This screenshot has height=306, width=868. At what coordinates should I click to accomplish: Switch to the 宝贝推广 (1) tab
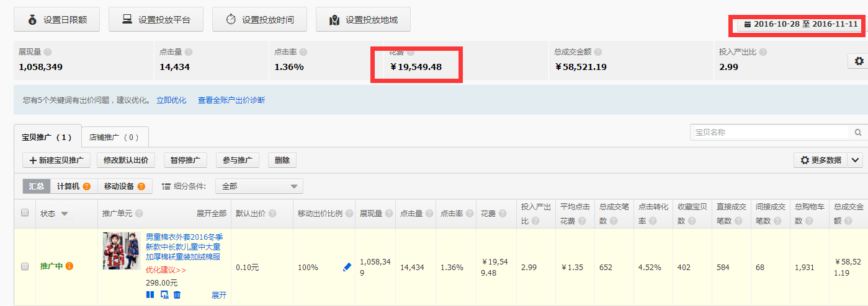click(47, 137)
